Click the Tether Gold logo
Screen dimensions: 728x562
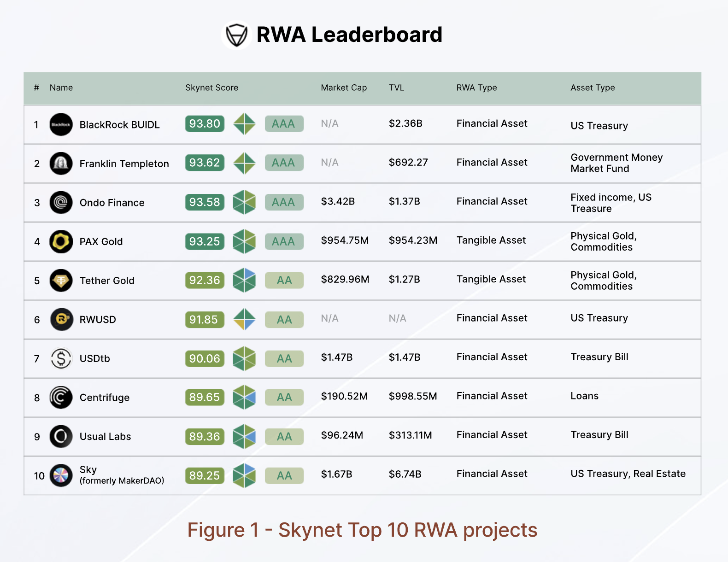(x=61, y=281)
